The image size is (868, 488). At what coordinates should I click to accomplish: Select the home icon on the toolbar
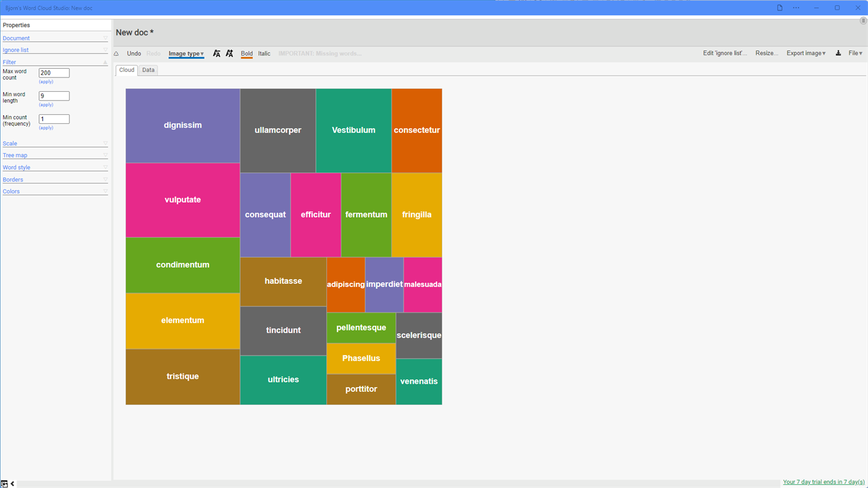[x=115, y=53]
